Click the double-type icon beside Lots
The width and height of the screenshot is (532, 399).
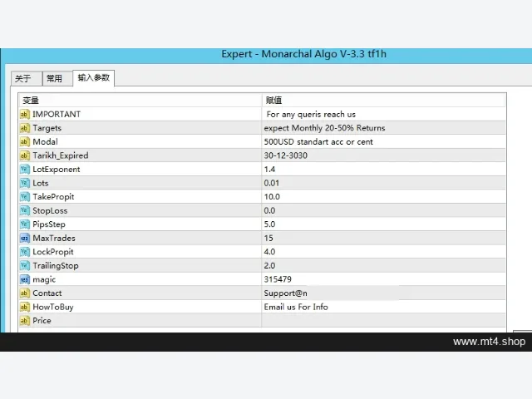tap(25, 183)
